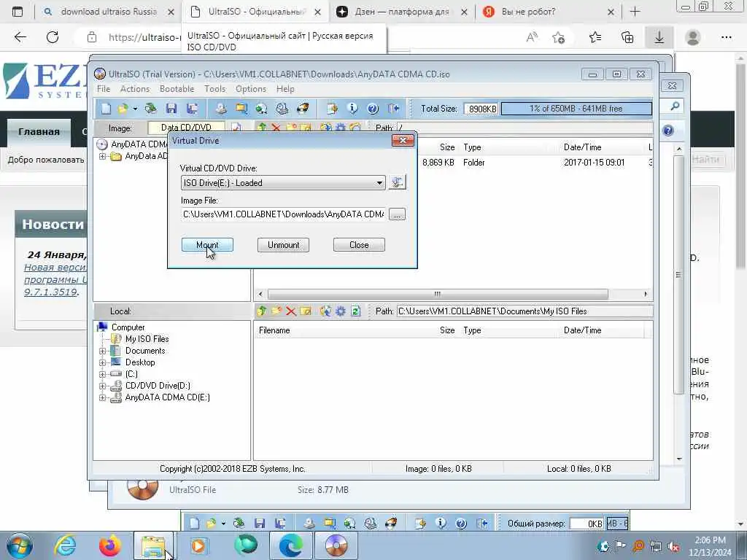747x560 pixels.
Task: Click the Mount to virtual drive toolbar icon
Action: (x=282, y=109)
